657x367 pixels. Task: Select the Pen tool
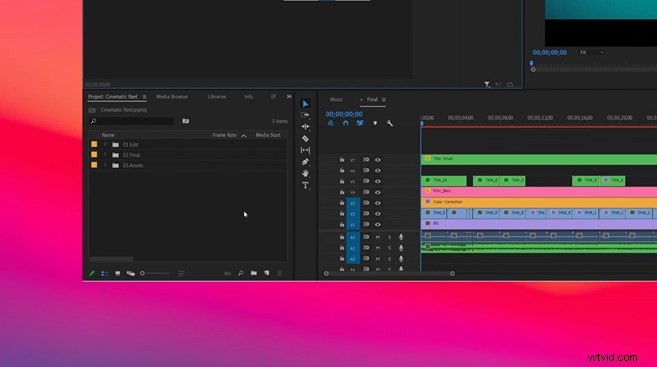pyautogui.click(x=305, y=162)
